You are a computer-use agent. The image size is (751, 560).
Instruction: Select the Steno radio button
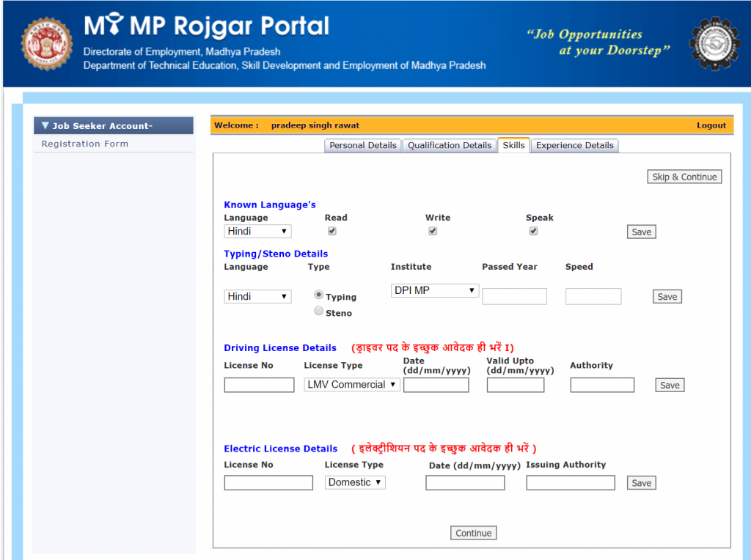tap(318, 311)
